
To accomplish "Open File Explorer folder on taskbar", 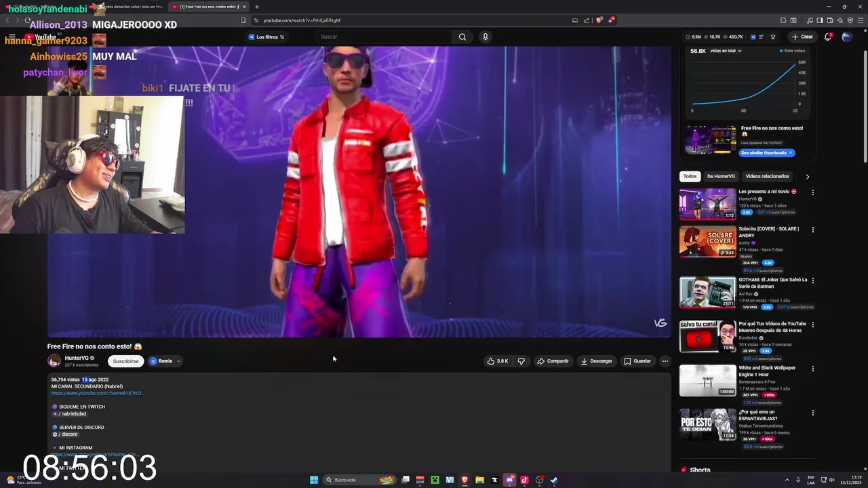I will pyautogui.click(x=479, y=480).
